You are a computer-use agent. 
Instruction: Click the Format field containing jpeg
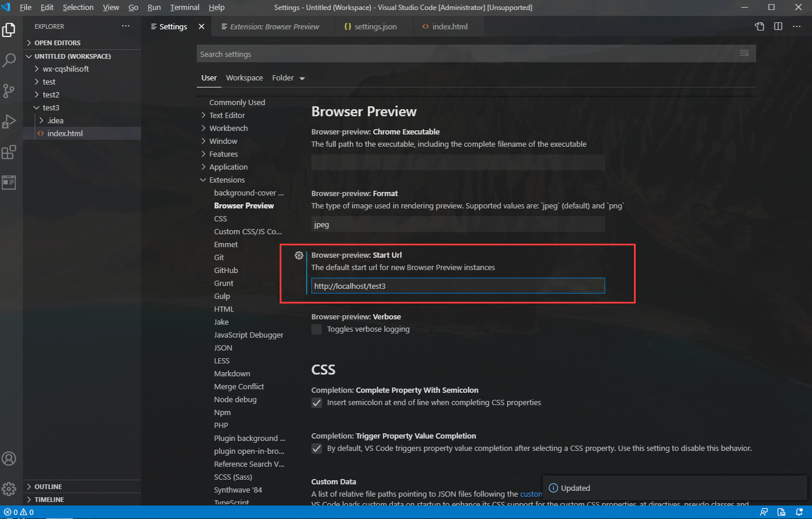[x=458, y=224]
